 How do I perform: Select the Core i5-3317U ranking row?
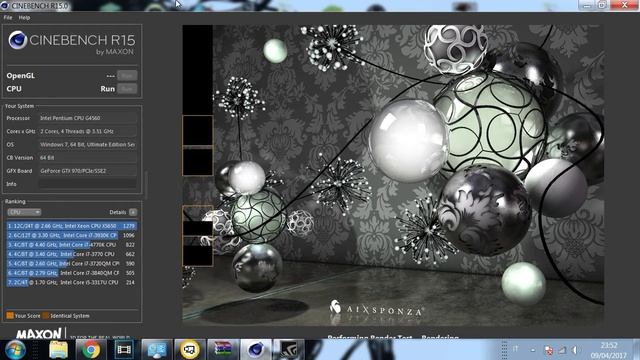[71, 282]
